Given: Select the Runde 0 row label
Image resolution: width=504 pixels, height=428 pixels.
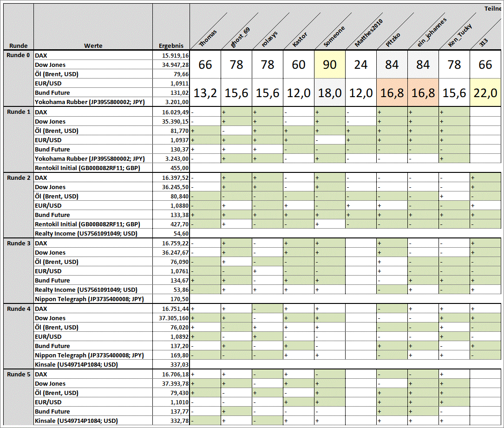Looking at the screenshot, I should [18, 55].
